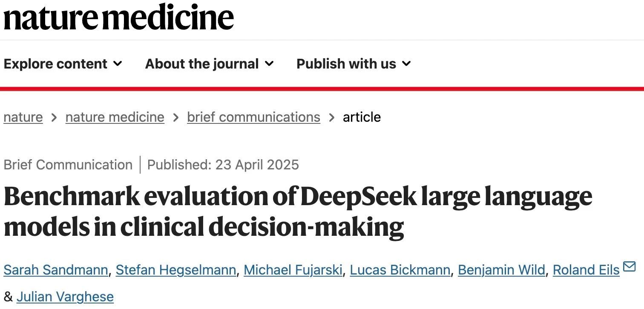
Task: View author Benjamin Wild's details
Action: pos(501,270)
